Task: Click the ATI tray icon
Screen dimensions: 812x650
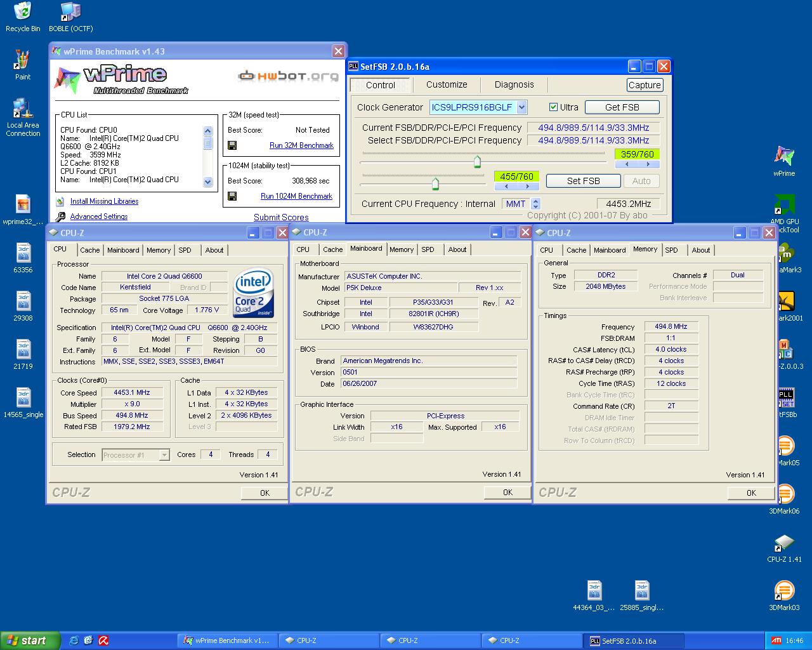Action: [776, 640]
